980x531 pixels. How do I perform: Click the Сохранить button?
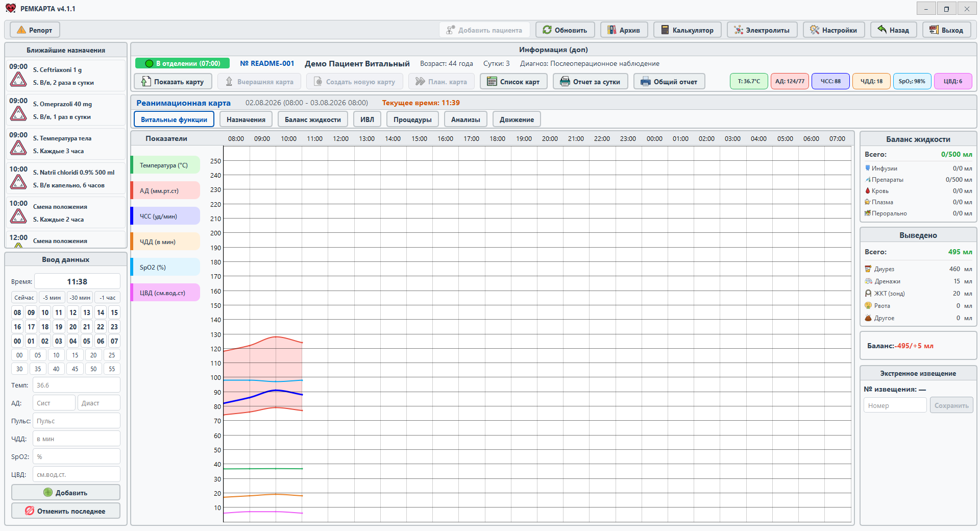[x=951, y=405]
